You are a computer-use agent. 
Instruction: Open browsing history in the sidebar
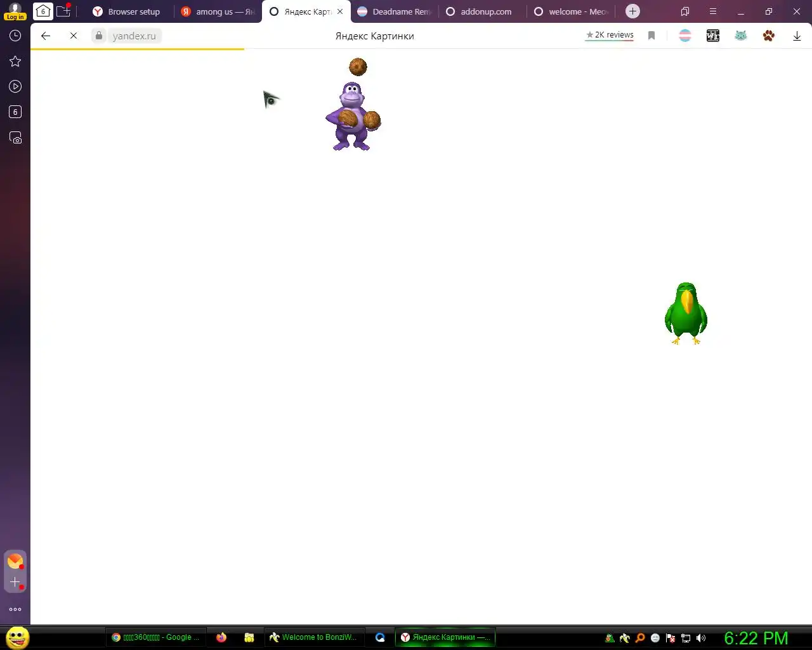tap(15, 36)
